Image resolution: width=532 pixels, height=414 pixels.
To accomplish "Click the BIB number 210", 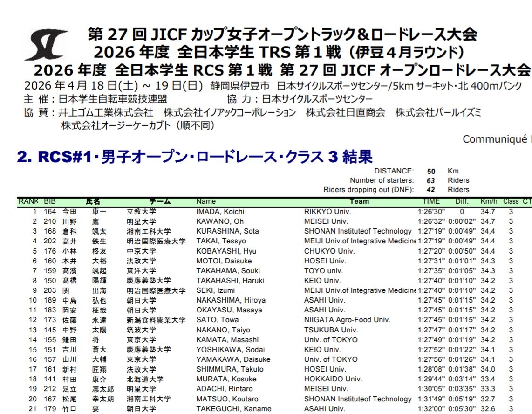I will (x=49, y=221).
